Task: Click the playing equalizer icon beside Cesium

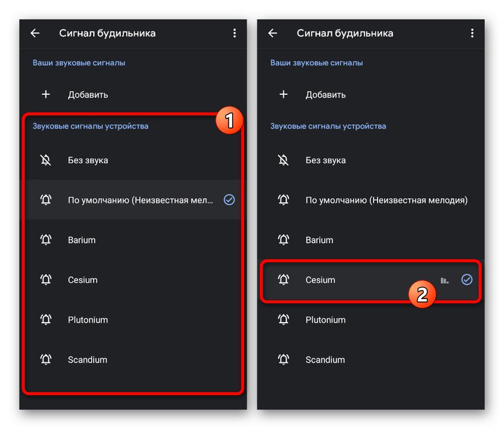Action: coord(445,280)
